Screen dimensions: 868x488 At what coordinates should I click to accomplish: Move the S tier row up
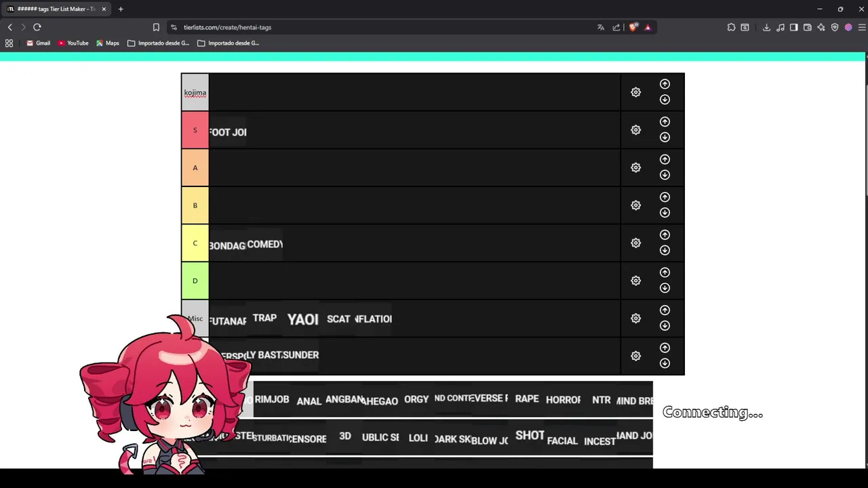[x=665, y=122]
